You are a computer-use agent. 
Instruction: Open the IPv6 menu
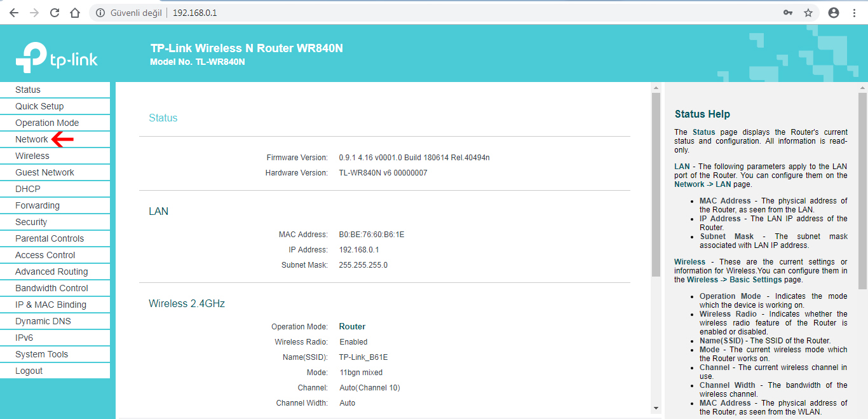[x=55, y=338]
